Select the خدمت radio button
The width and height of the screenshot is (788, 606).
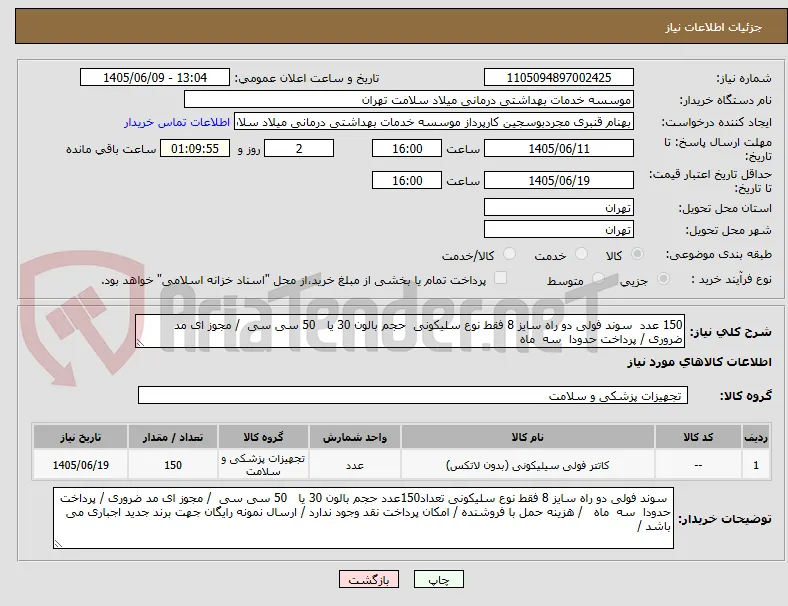click(581, 254)
